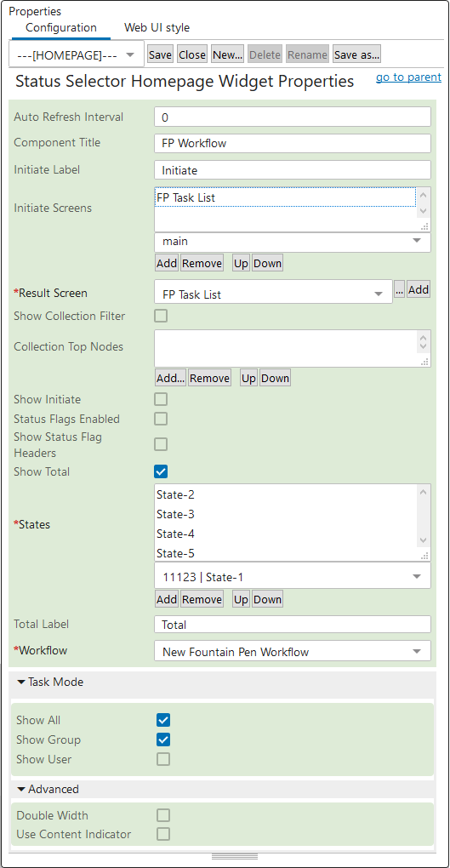The image size is (450, 868).
Task: Click Up under Initiate Screens
Action: (241, 264)
